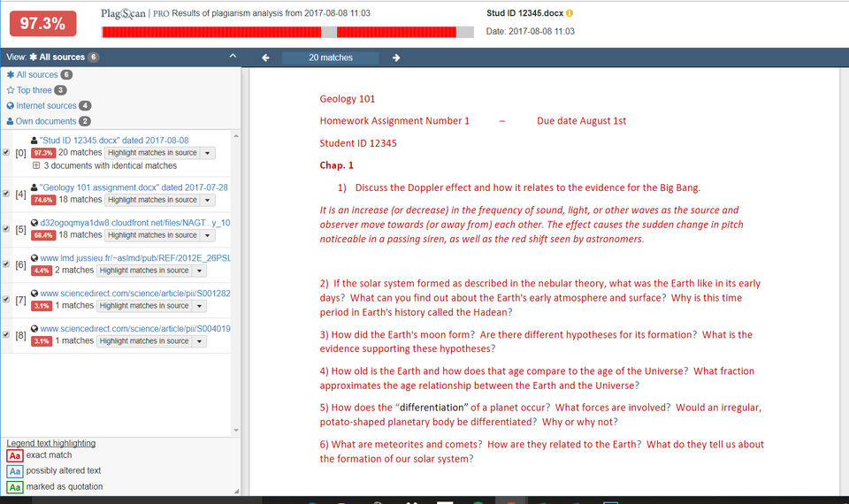Go to the previous match arrow
This screenshot has height=504, width=849.
click(x=265, y=57)
